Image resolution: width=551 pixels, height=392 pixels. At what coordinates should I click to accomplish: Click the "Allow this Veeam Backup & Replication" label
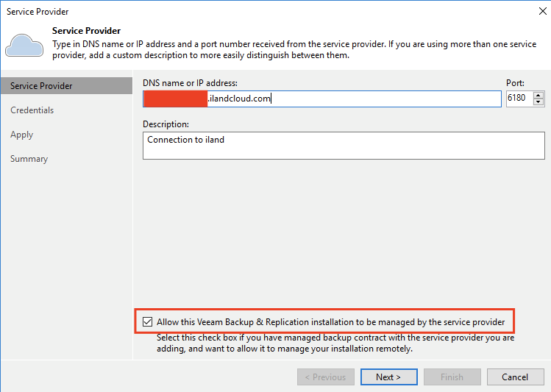point(331,322)
